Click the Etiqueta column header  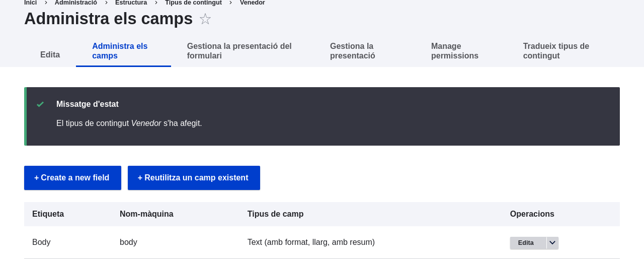tap(48, 214)
